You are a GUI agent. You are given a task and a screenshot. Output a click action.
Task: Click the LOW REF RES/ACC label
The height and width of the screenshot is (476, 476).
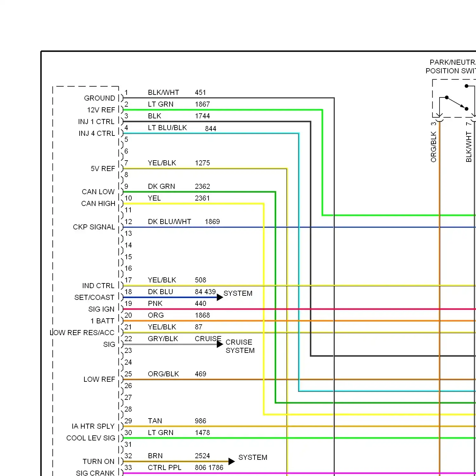pyautogui.click(x=82, y=333)
